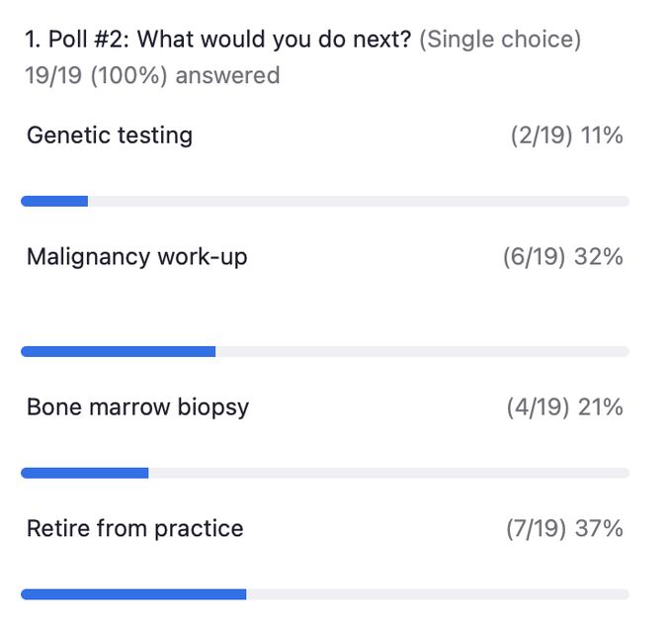Image resolution: width=672 pixels, height=627 pixels.
Task: Click the poll title 'What would you do next?'
Action: [274, 40]
